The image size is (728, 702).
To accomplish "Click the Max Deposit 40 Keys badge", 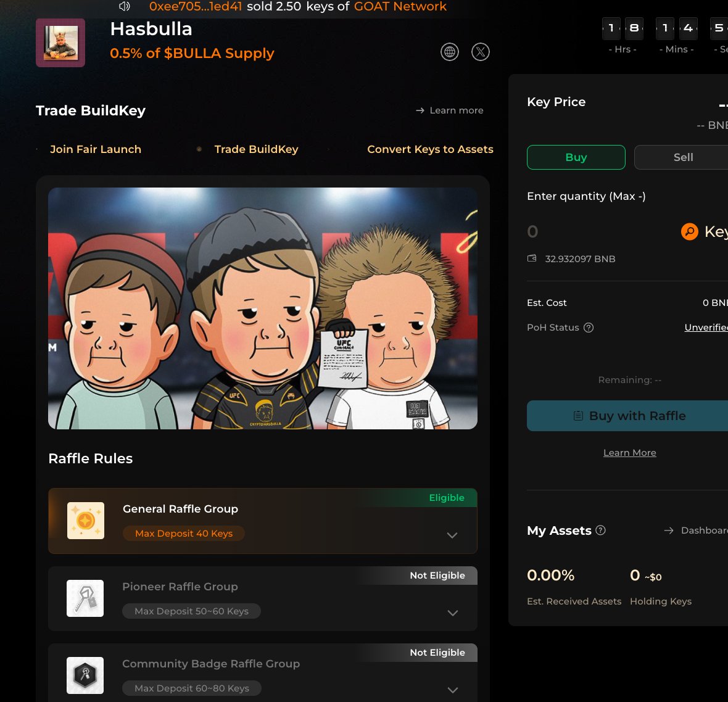I will 184,534.
